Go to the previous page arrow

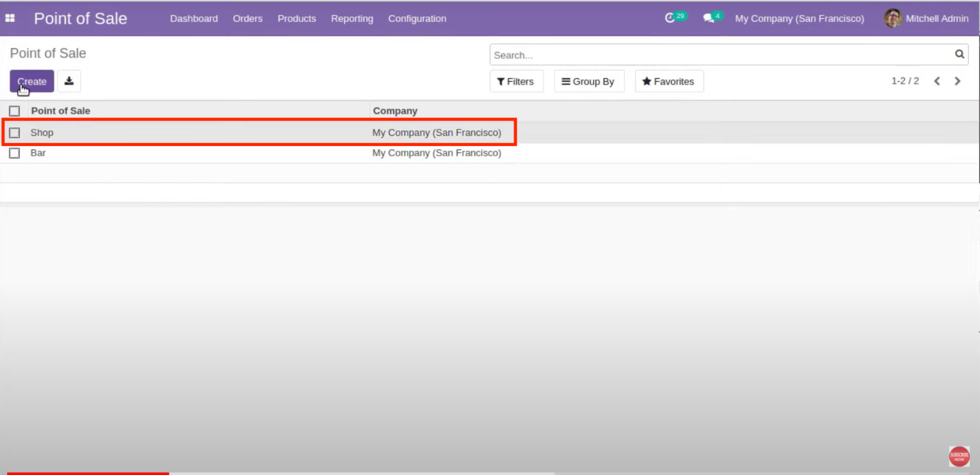click(937, 81)
